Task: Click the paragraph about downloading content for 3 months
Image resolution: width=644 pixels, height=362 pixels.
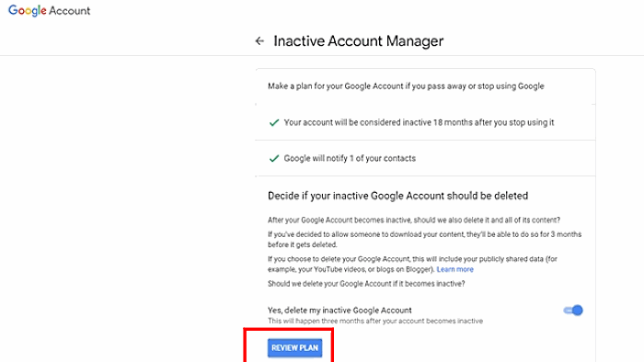Action: (425, 240)
